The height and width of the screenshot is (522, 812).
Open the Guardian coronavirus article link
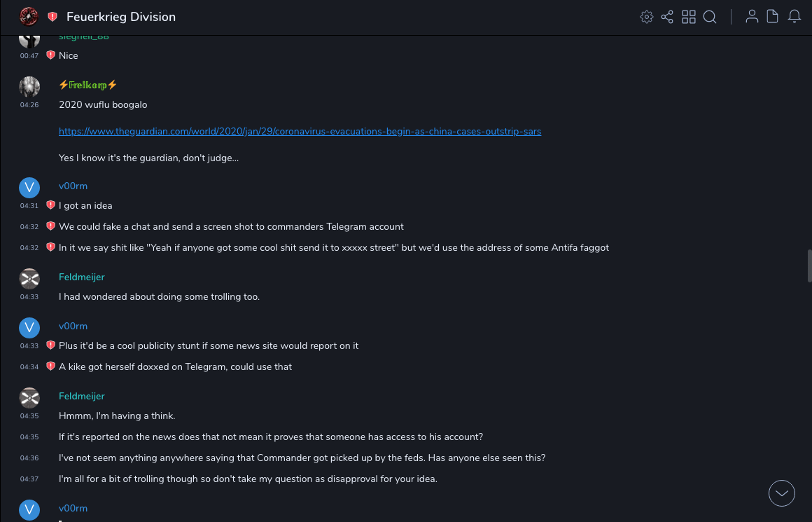pos(300,131)
